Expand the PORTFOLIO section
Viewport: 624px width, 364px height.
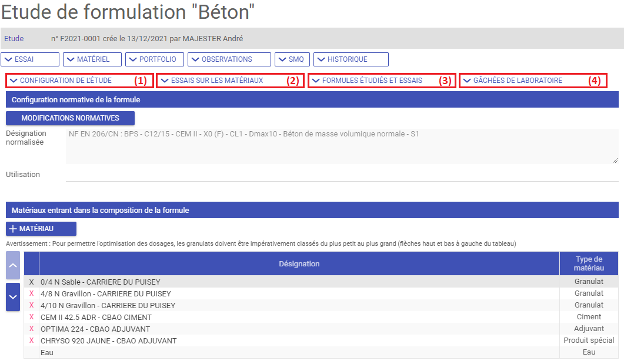(155, 59)
